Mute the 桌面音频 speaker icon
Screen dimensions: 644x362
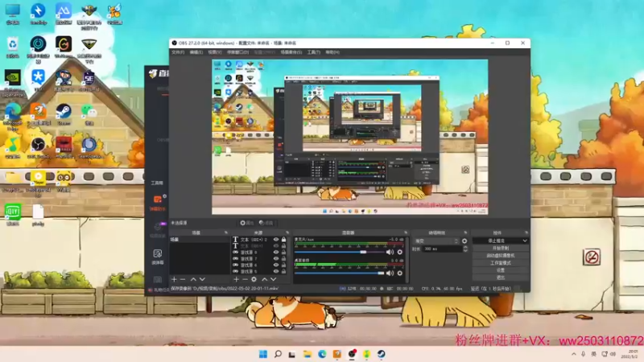click(x=390, y=273)
